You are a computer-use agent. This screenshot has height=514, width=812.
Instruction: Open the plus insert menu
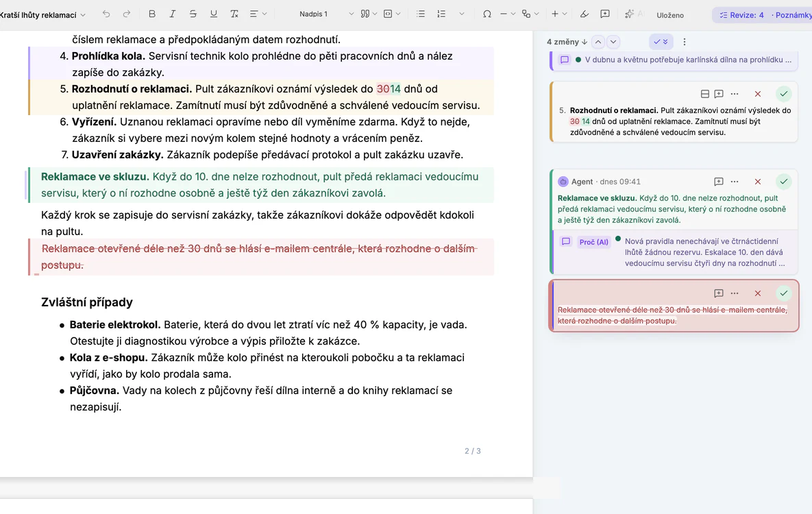(x=559, y=14)
